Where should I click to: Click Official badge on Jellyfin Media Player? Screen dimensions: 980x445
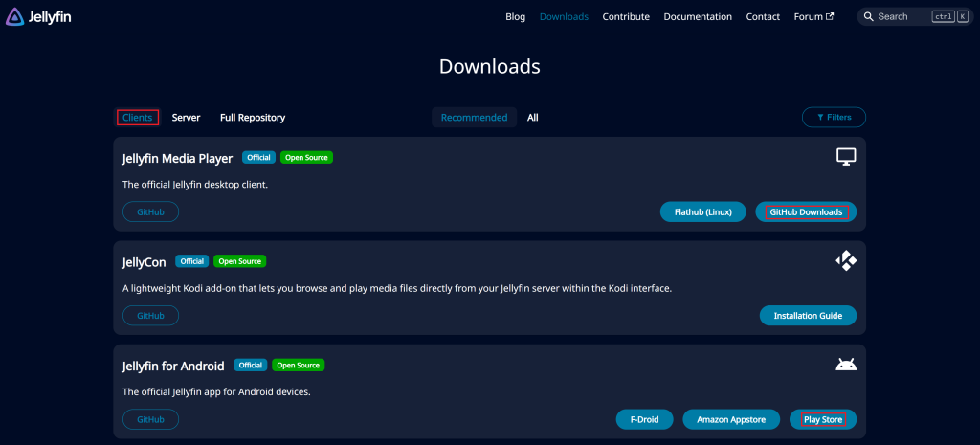pos(258,158)
